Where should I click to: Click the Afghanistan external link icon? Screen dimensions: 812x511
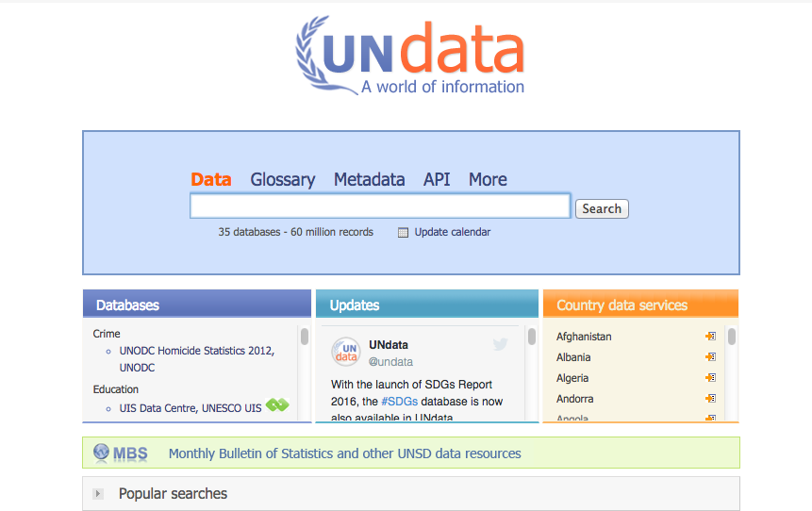(710, 337)
